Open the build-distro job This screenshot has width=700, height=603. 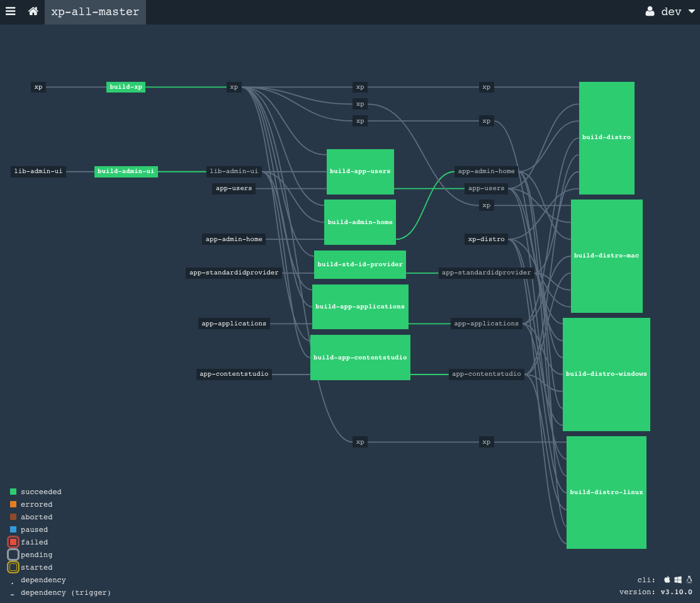click(x=607, y=137)
